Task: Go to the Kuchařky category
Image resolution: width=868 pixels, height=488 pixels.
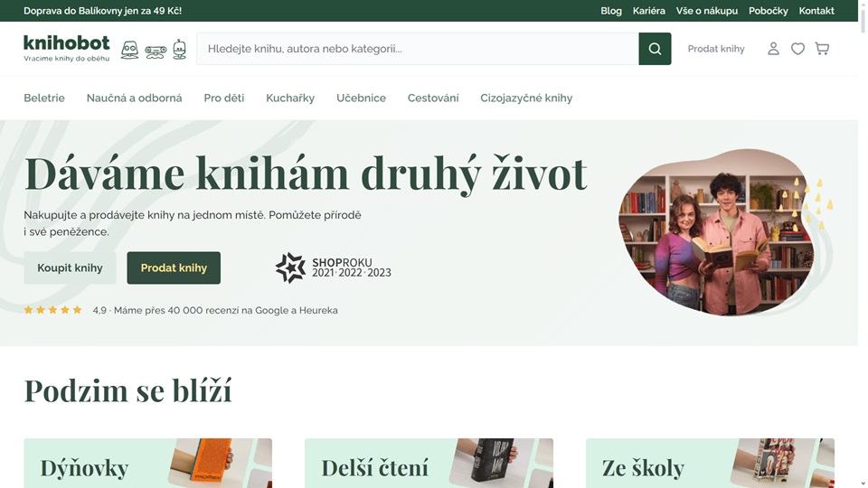Action: tap(290, 98)
